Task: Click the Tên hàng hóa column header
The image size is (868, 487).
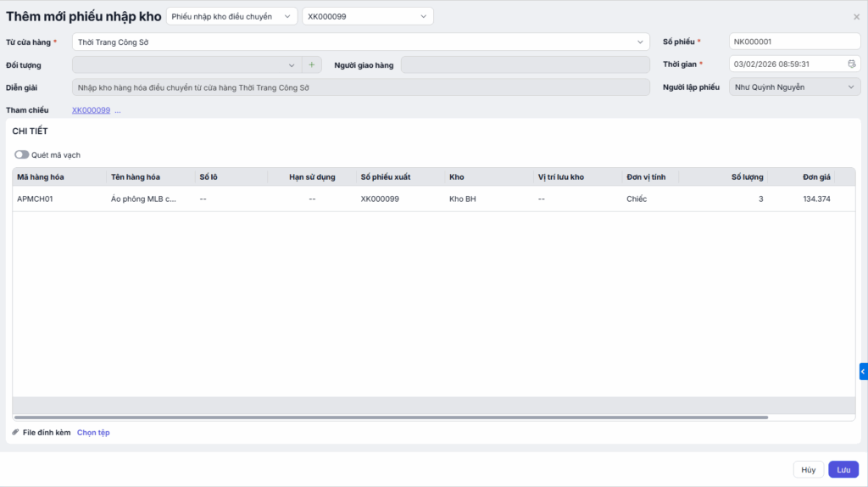Action: click(151, 176)
